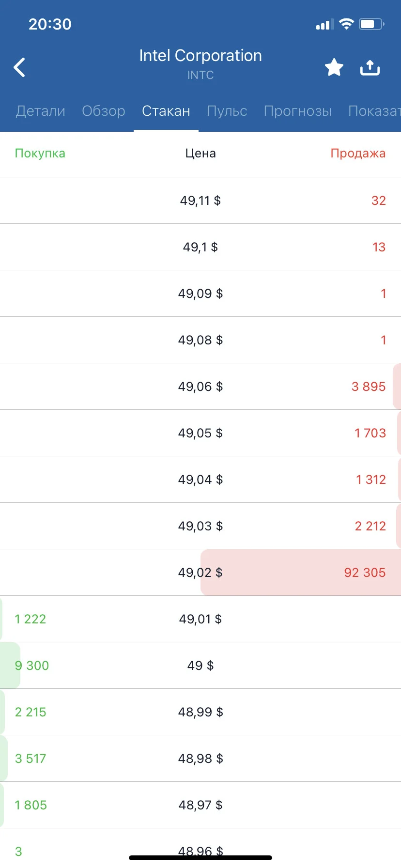The height and width of the screenshot is (868, 401).
Task: Switch to the Прогнозы tab
Action: [298, 111]
